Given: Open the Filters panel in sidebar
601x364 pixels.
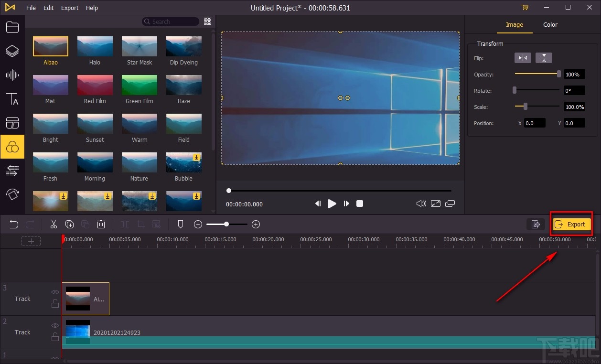Looking at the screenshot, I should point(12,147).
